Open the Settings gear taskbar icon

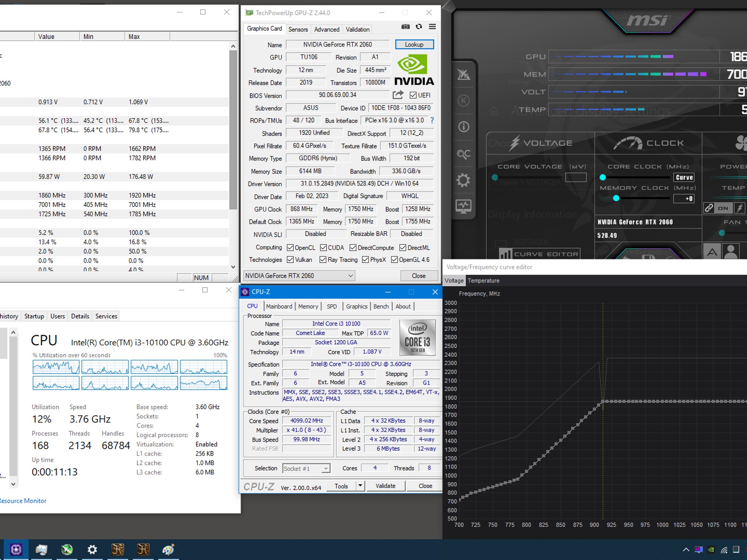coord(92,549)
